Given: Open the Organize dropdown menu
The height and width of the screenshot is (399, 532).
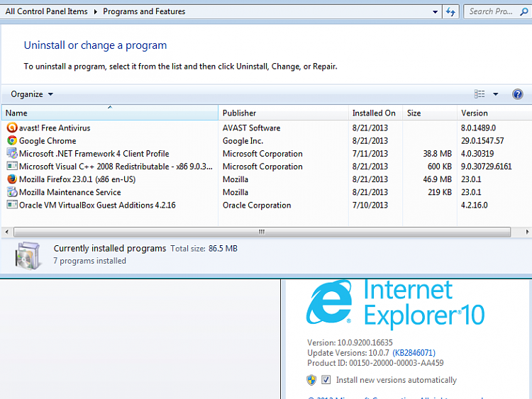Looking at the screenshot, I should coord(32,94).
